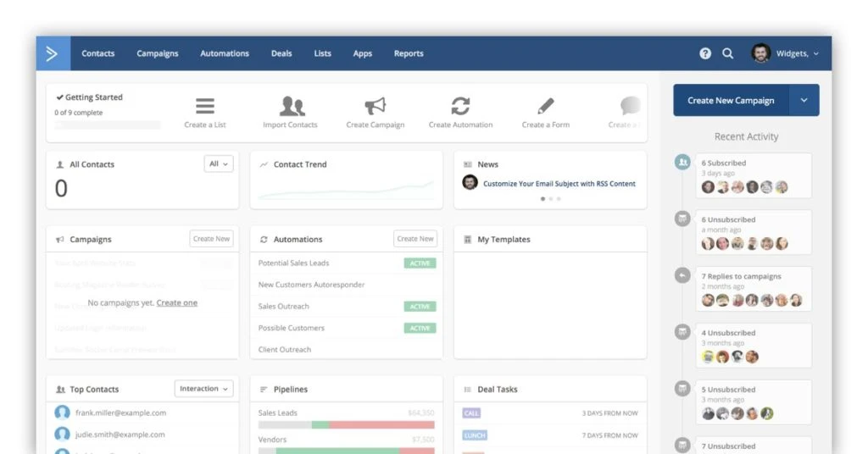The width and height of the screenshot is (868, 454).
Task: Open the help question mark icon
Action: click(x=704, y=53)
